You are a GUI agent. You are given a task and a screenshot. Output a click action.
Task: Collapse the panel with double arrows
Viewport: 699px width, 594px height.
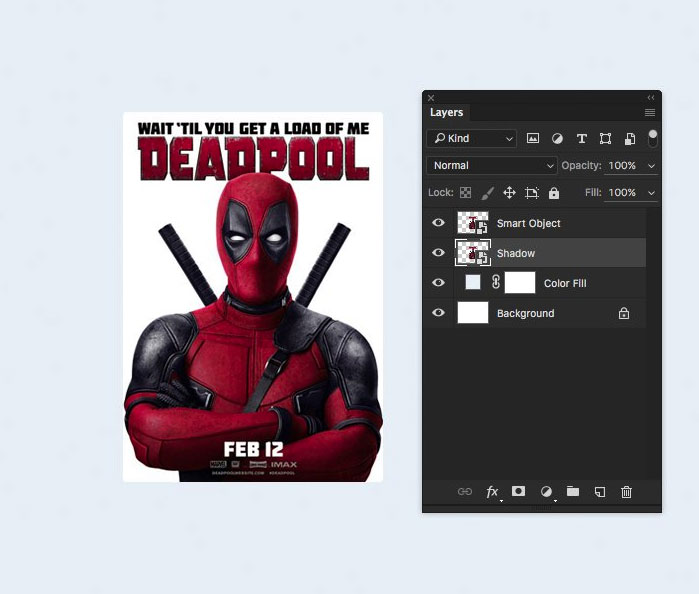(651, 97)
